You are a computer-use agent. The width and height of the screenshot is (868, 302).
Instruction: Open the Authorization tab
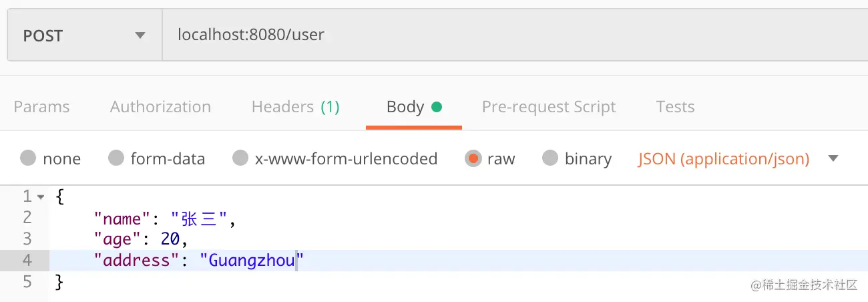[x=160, y=107]
